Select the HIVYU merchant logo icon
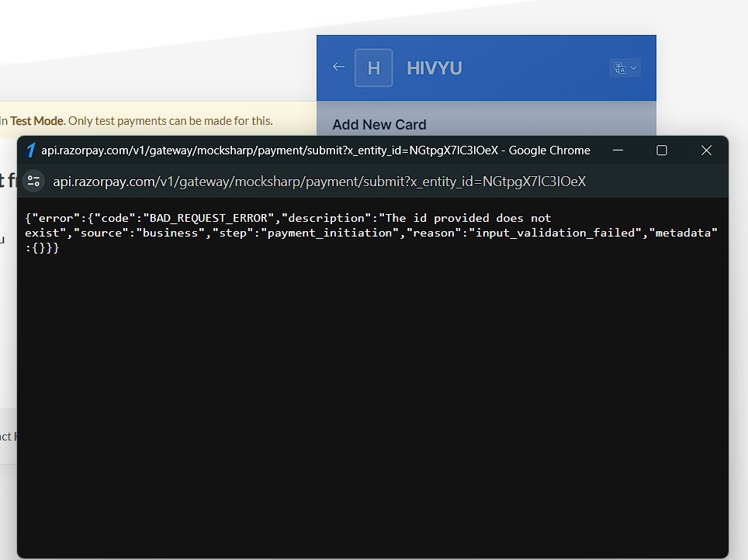Viewport: 748px width, 560px height. [x=374, y=67]
